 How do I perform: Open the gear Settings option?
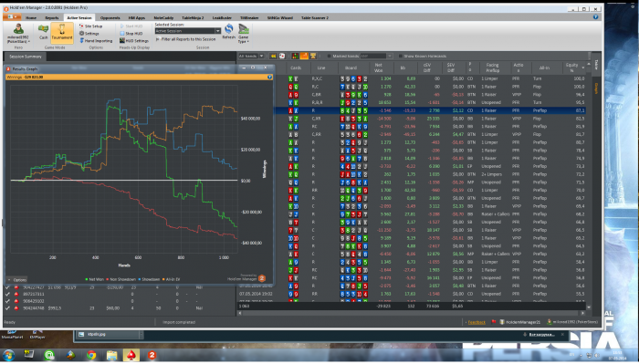pos(89,34)
